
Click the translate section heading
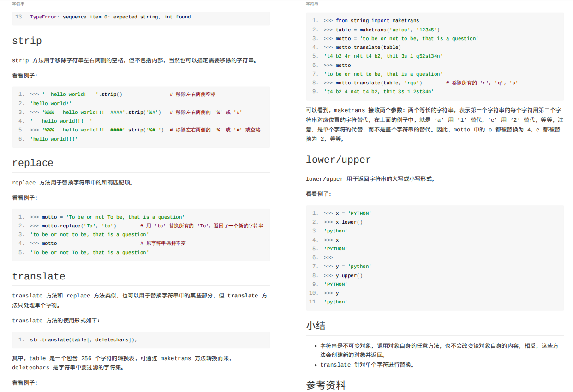tap(39, 276)
